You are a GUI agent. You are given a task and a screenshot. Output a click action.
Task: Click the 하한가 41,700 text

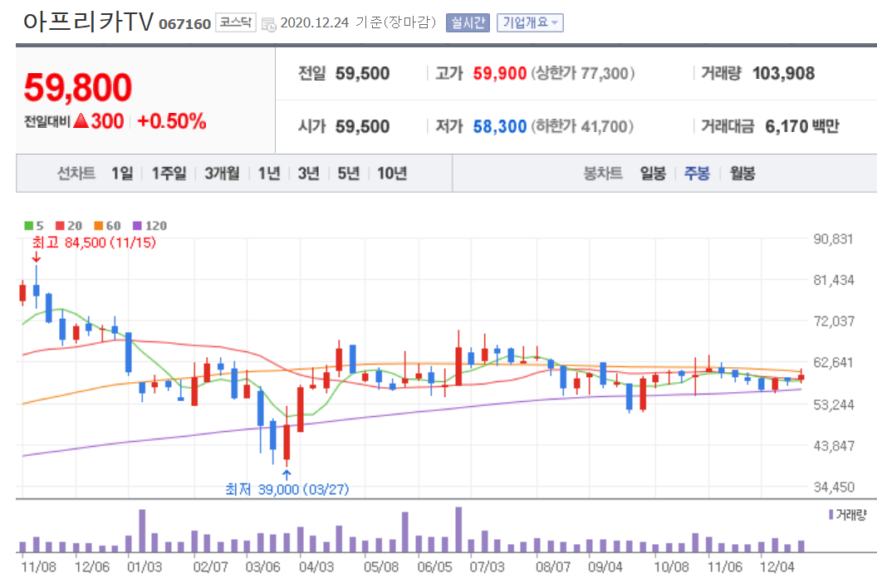(581, 126)
